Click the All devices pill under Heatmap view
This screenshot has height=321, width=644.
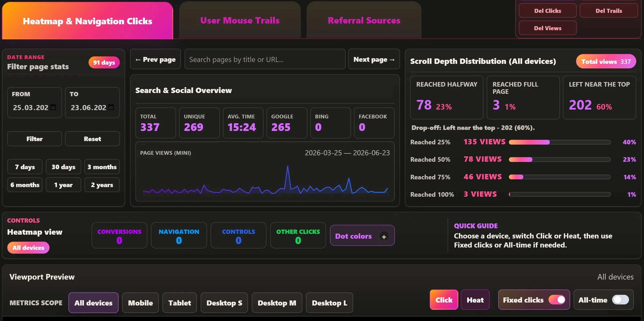28,248
